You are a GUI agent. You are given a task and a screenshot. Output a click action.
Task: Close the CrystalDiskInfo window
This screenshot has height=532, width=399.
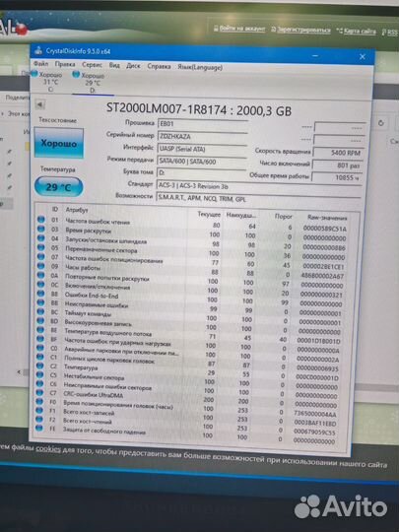coord(363,57)
